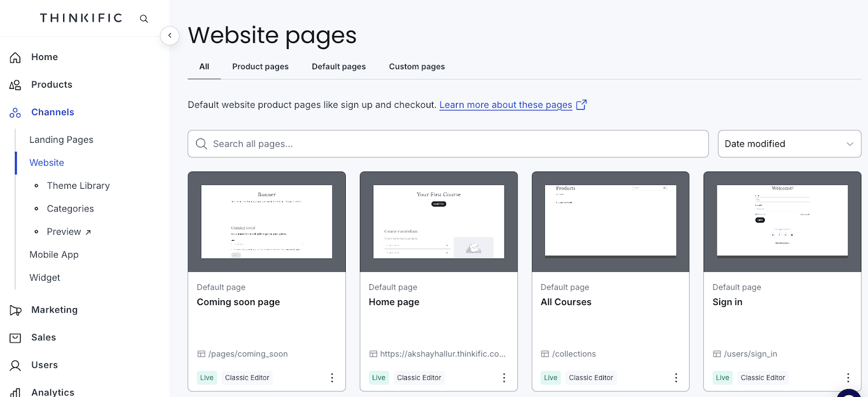868x397 pixels.
Task: Switch to the Custom pages tab
Action: click(416, 66)
